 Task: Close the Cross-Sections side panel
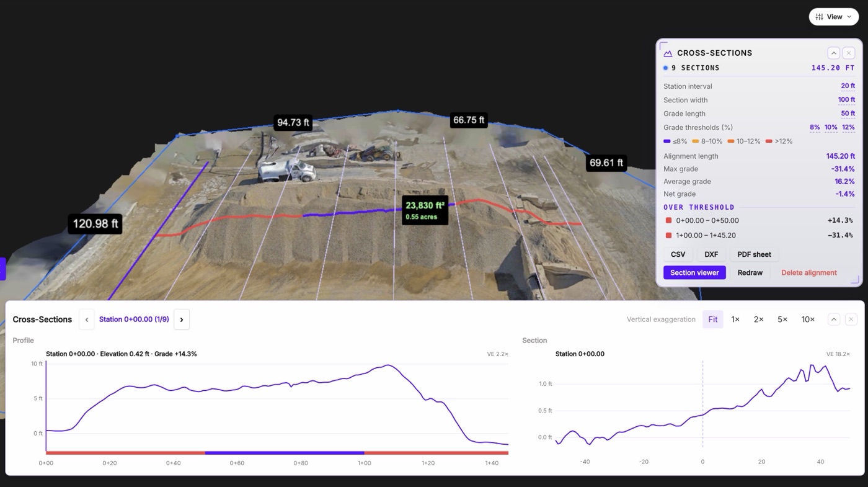click(849, 53)
